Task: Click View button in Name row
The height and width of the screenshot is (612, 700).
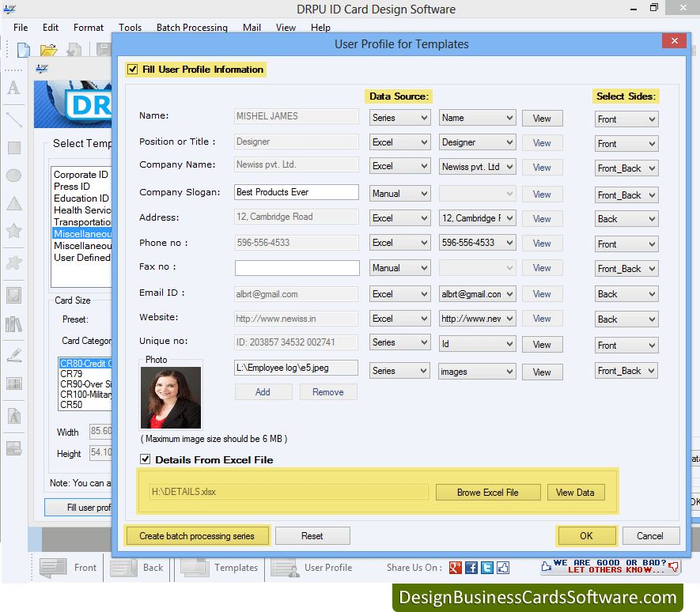Action: [542, 119]
